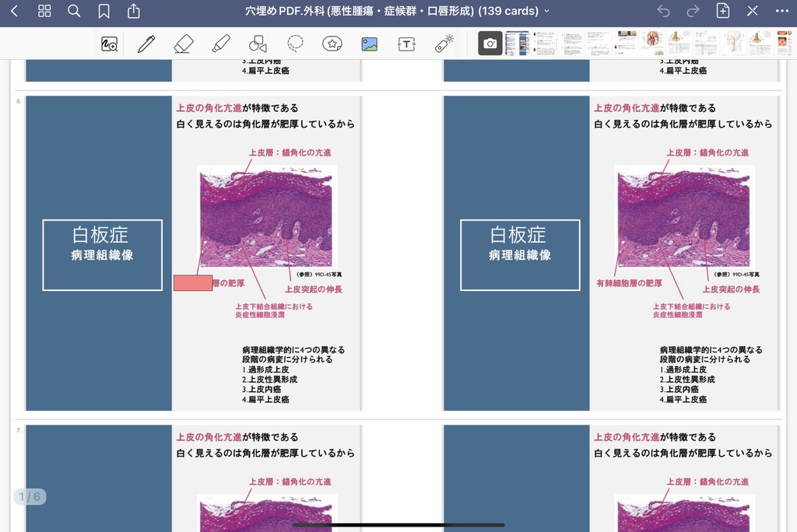This screenshot has height=532, width=797.
Task: Insert the blue flashcard image thumbnail
Action: (518, 44)
